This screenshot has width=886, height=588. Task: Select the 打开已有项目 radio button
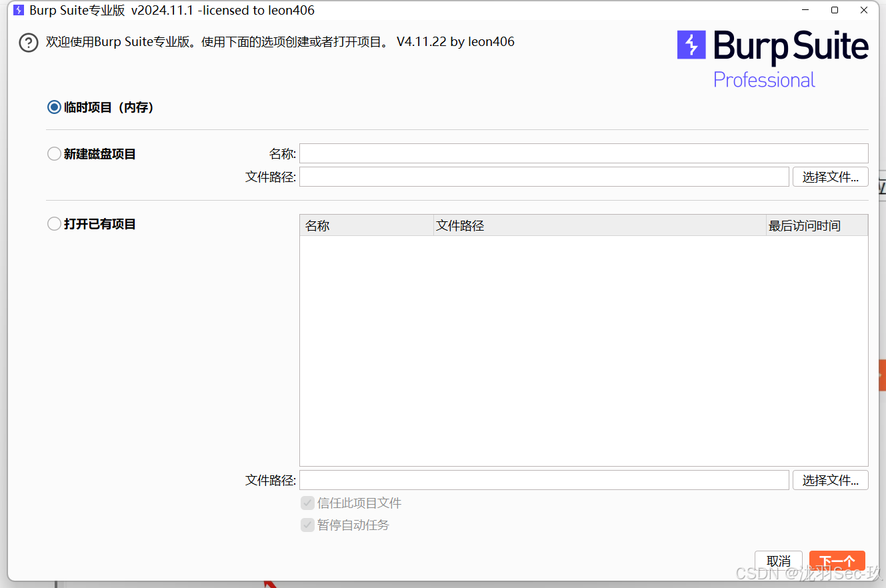54,224
